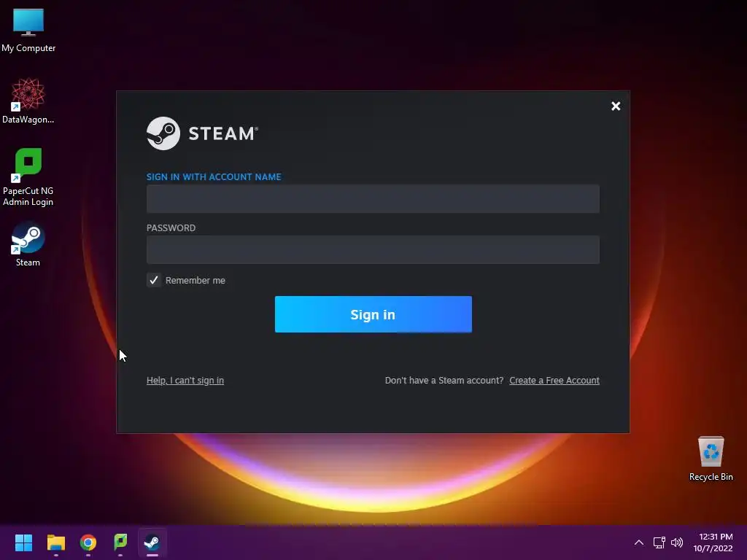This screenshot has height=560, width=747.
Task: Open My Computer desktop icon
Action: pyautogui.click(x=28, y=29)
